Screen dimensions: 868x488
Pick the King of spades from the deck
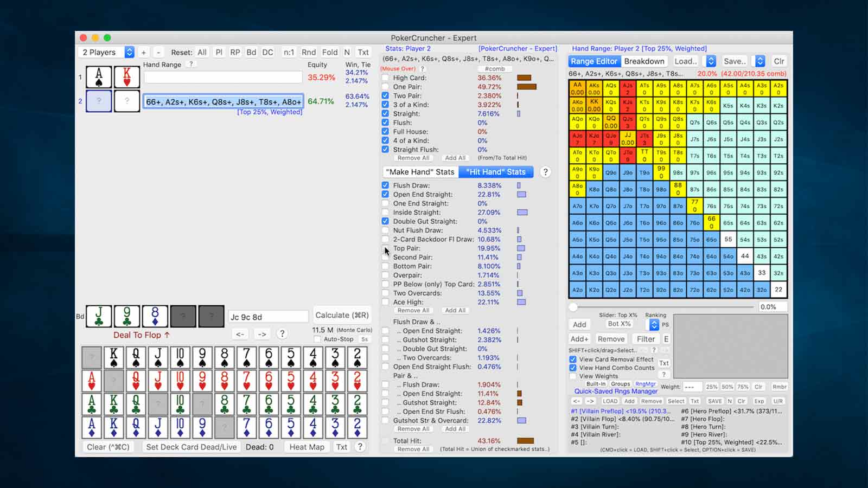pyautogui.click(x=113, y=357)
